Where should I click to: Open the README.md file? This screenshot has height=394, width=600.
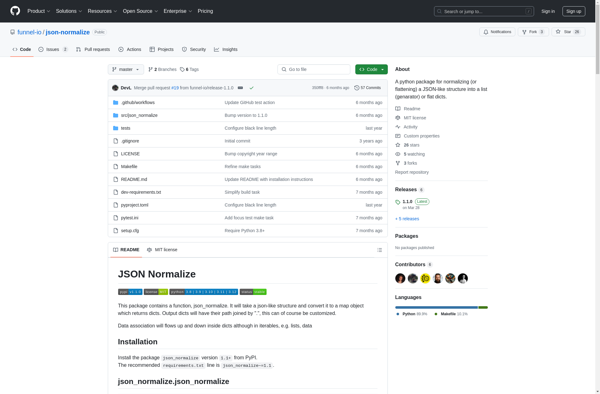point(134,179)
